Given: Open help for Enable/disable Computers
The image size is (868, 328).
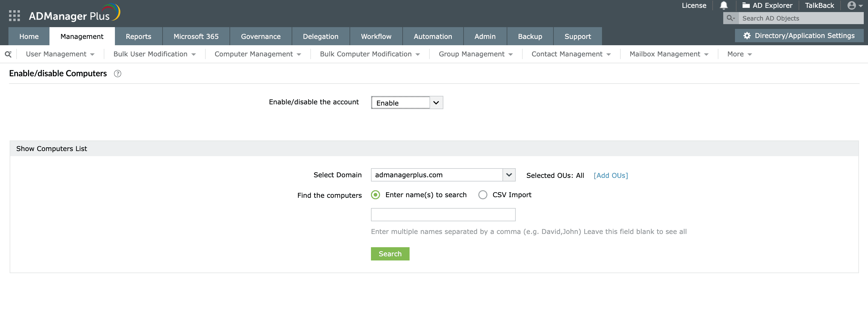Looking at the screenshot, I should (x=118, y=74).
